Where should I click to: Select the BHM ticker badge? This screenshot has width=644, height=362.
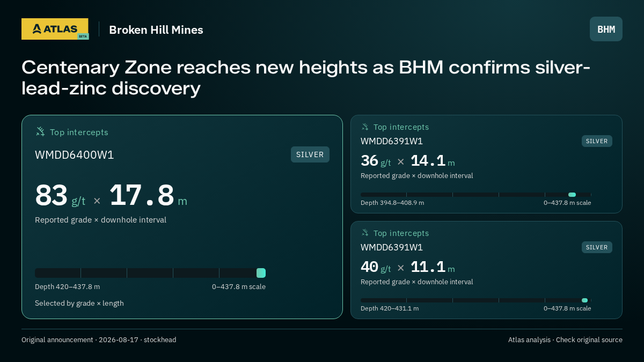pyautogui.click(x=606, y=29)
